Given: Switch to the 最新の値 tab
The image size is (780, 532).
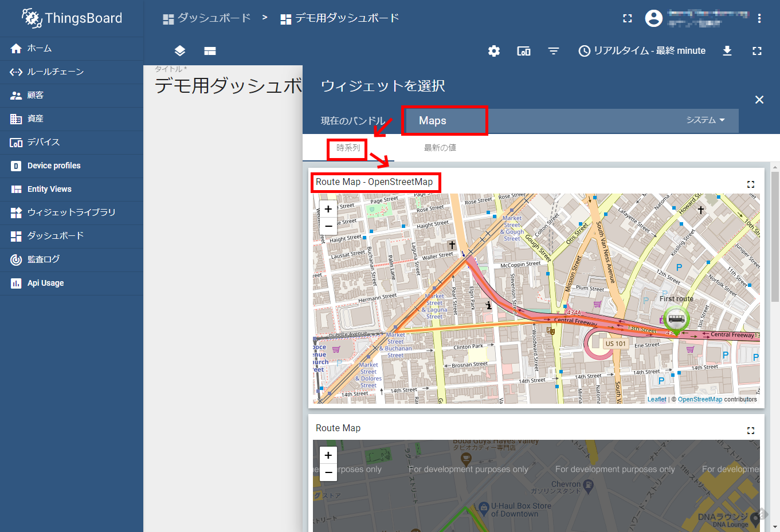Looking at the screenshot, I should pos(440,148).
